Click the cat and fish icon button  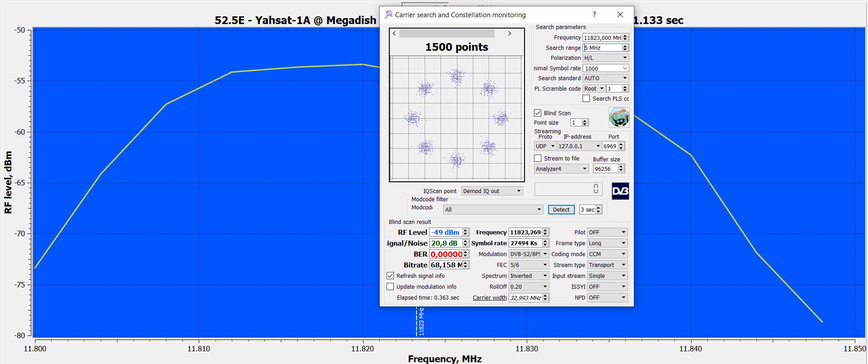click(x=619, y=117)
